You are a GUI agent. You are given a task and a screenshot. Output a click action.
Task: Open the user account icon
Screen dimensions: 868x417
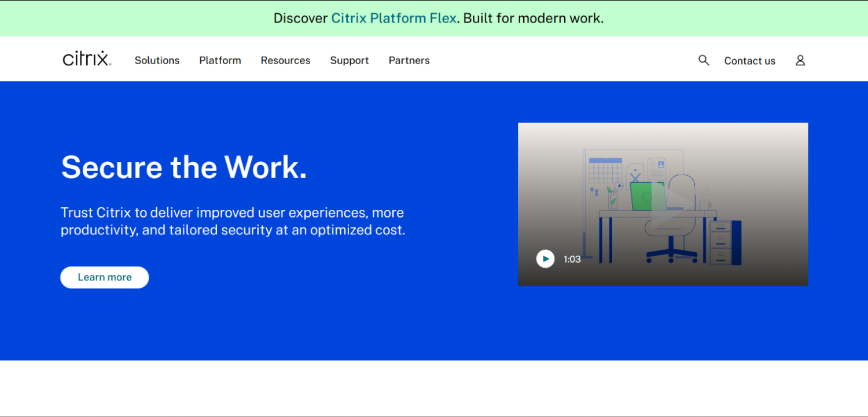coord(800,60)
